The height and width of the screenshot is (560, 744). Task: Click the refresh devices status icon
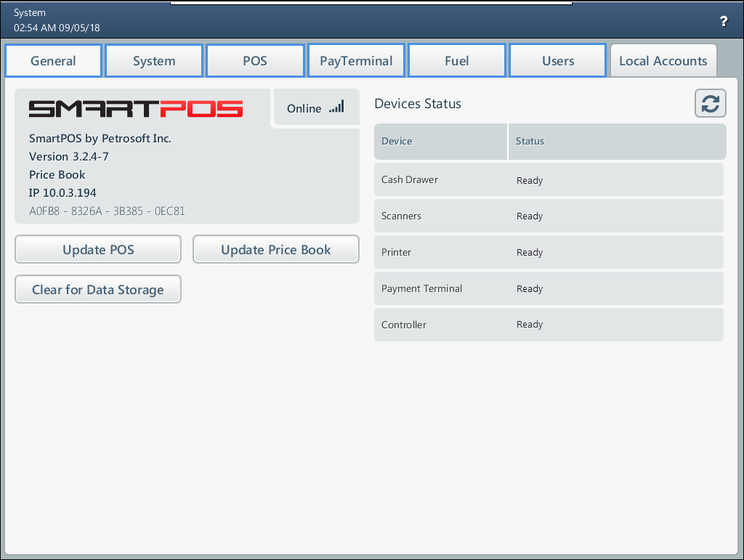point(710,103)
